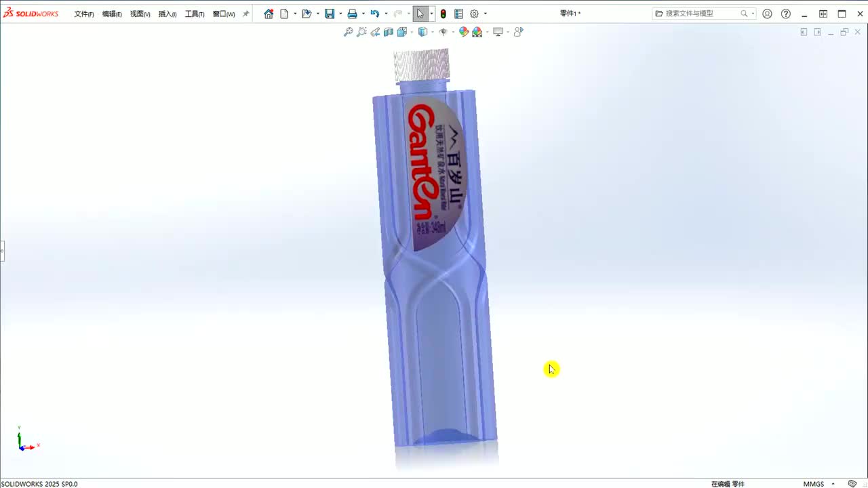This screenshot has height=488, width=868.
Task: Open the Help question mark icon
Action: (786, 14)
